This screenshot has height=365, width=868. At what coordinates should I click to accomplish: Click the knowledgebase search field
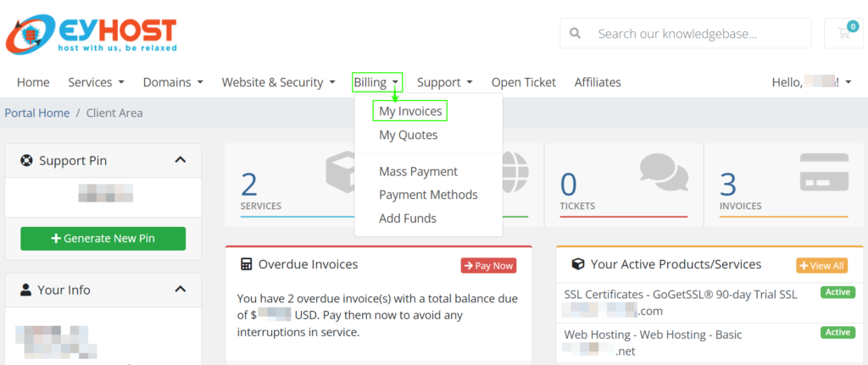click(x=685, y=34)
